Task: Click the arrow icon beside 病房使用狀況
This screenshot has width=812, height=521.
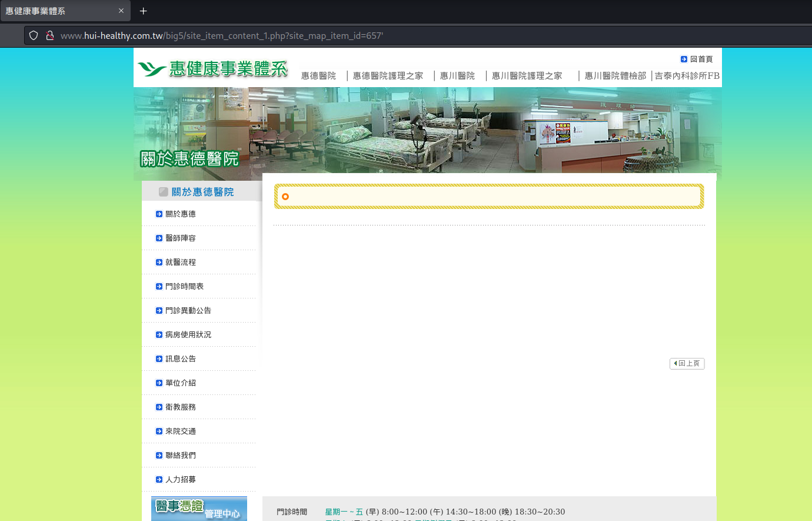Action: pyautogui.click(x=159, y=334)
